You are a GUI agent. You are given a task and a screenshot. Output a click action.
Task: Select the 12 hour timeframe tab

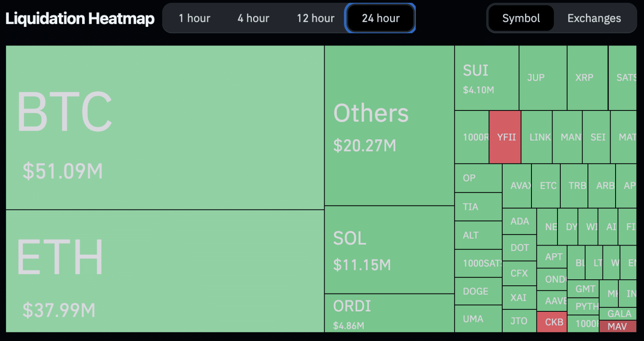pyautogui.click(x=315, y=18)
